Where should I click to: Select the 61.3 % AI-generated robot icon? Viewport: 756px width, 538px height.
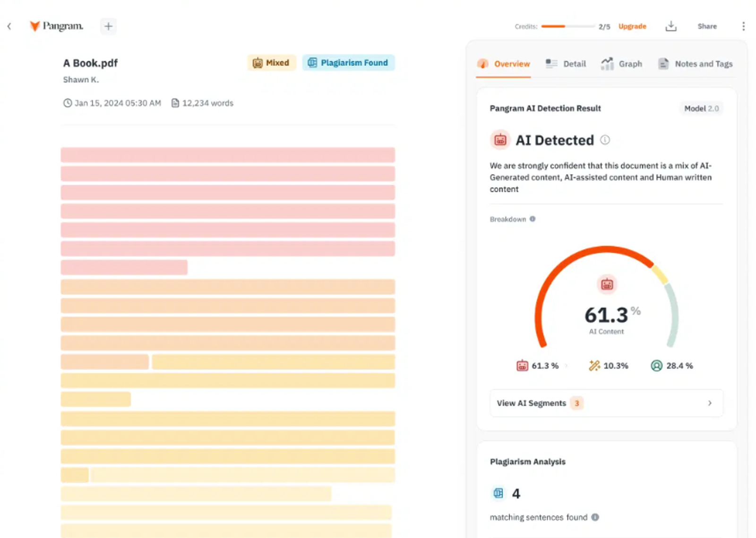522,365
